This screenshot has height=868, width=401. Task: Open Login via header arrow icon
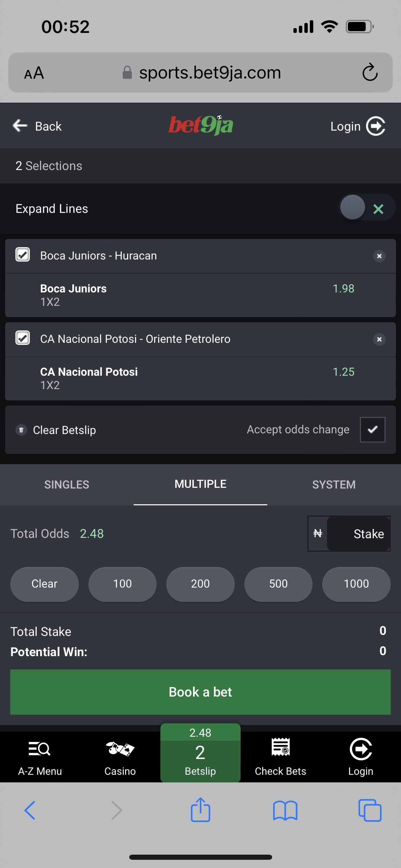pyautogui.click(x=376, y=126)
